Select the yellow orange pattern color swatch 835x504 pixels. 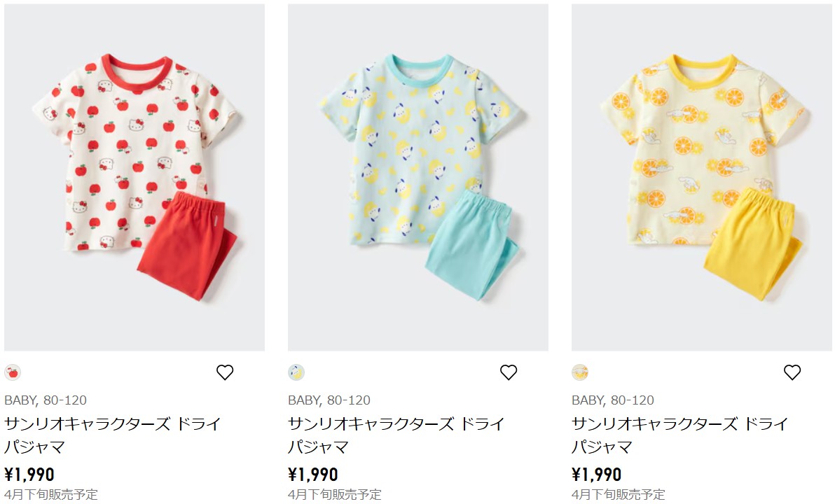point(580,372)
